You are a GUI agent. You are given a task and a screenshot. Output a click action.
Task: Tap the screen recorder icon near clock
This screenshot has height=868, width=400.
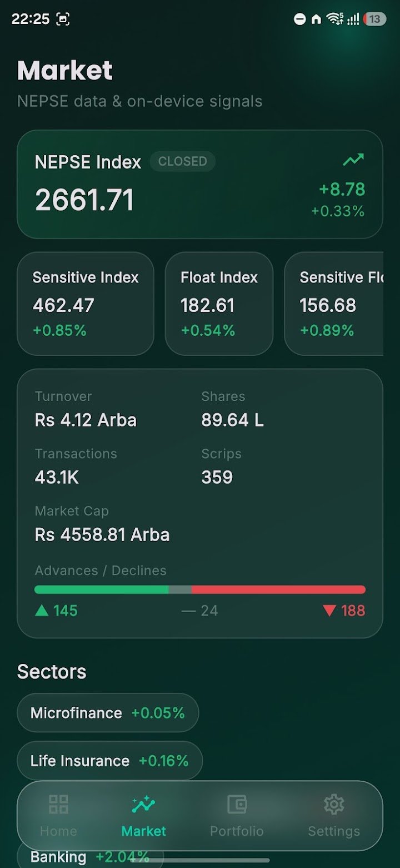pos(63,19)
